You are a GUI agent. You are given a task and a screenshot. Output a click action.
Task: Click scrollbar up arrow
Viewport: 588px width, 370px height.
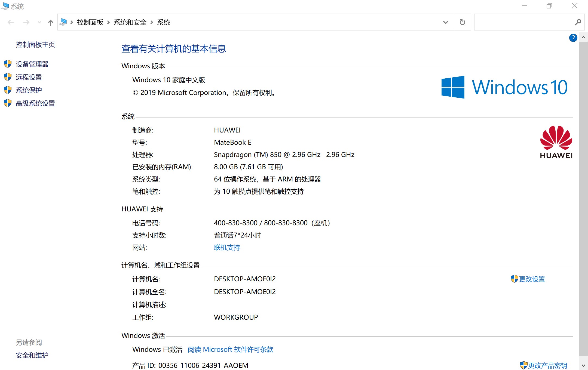[x=583, y=38]
